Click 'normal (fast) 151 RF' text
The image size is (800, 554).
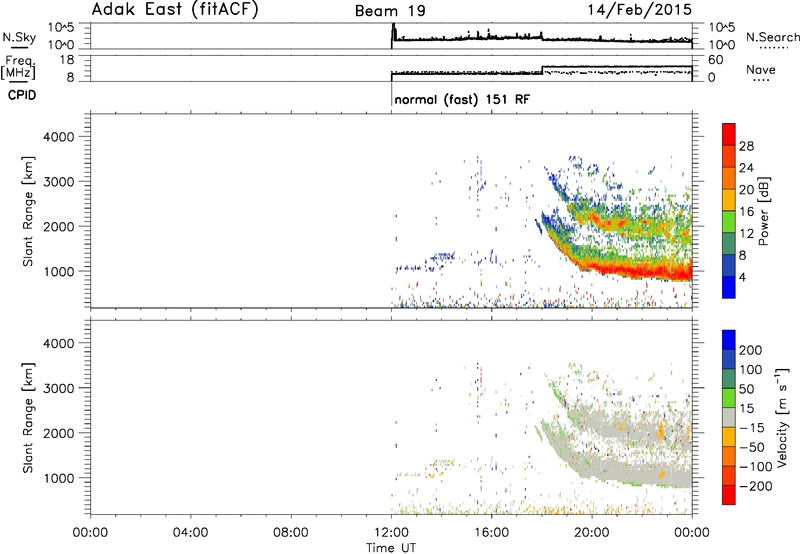tap(462, 99)
